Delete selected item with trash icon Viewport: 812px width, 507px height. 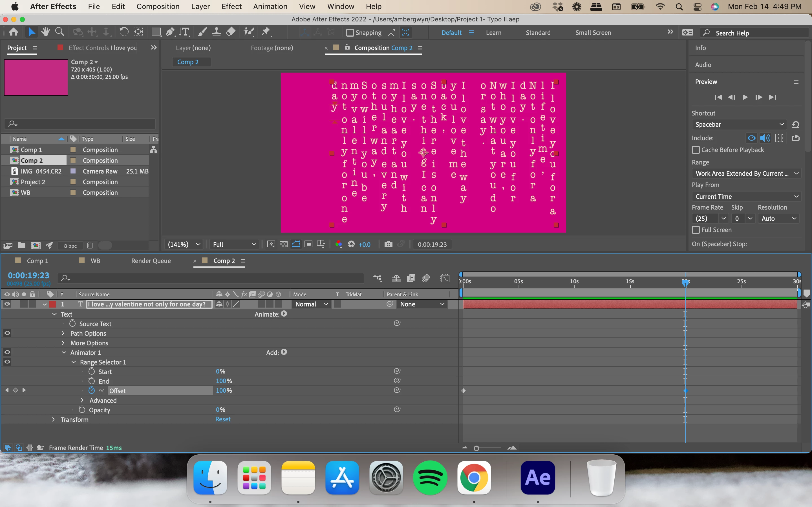[x=90, y=245]
